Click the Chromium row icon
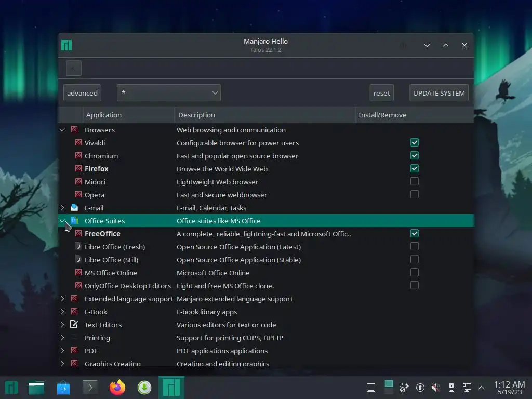Image resolution: width=532 pixels, height=399 pixels. (x=78, y=155)
